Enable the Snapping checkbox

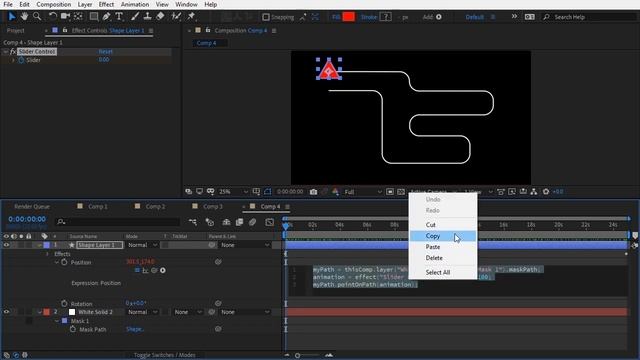266,17
